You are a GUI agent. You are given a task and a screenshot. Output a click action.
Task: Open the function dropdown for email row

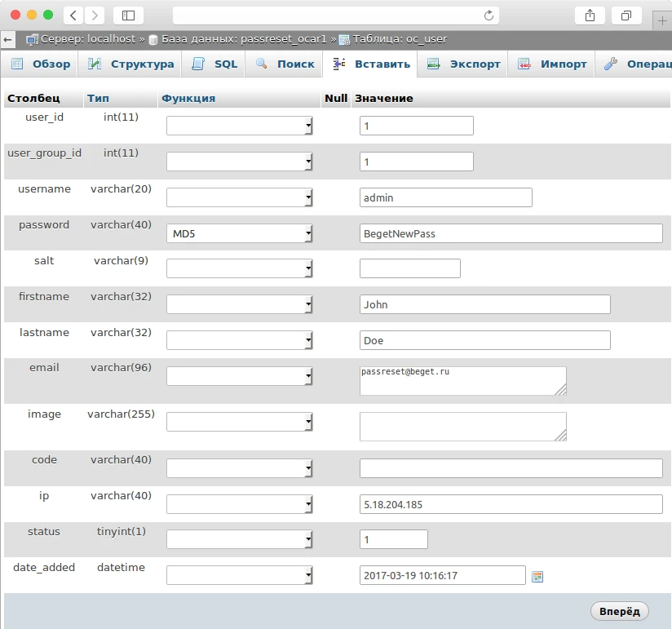240,376
